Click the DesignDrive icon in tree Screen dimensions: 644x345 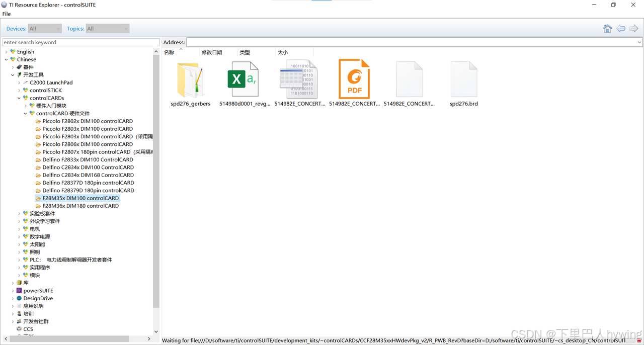coord(19,298)
